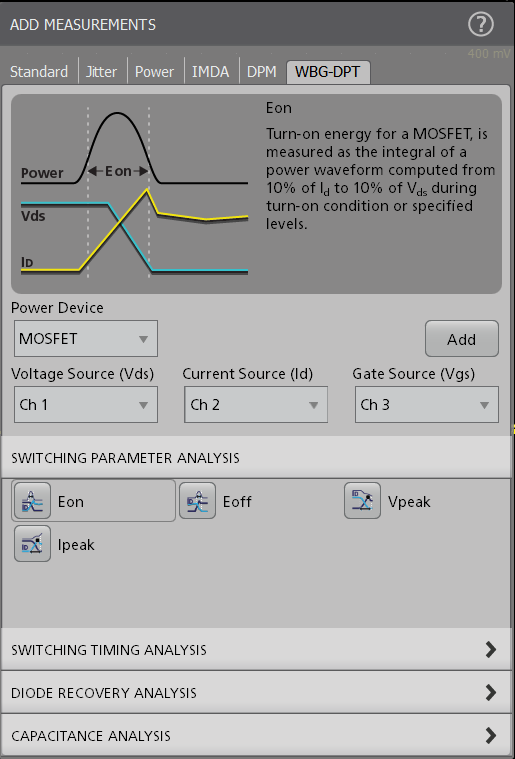Image resolution: width=515 pixels, height=759 pixels.
Task: Open Current Source Id Ch 2 dropdown
Action: pos(256,404)
